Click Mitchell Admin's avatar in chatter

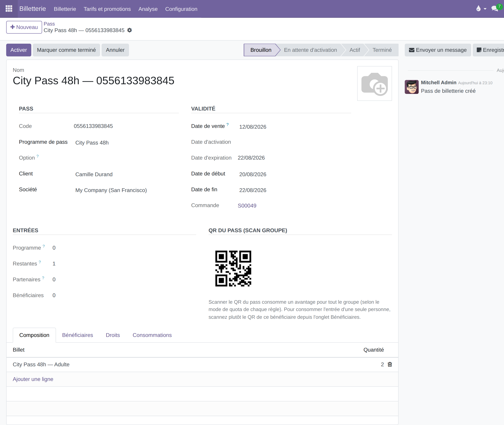[x=412, y=87]
